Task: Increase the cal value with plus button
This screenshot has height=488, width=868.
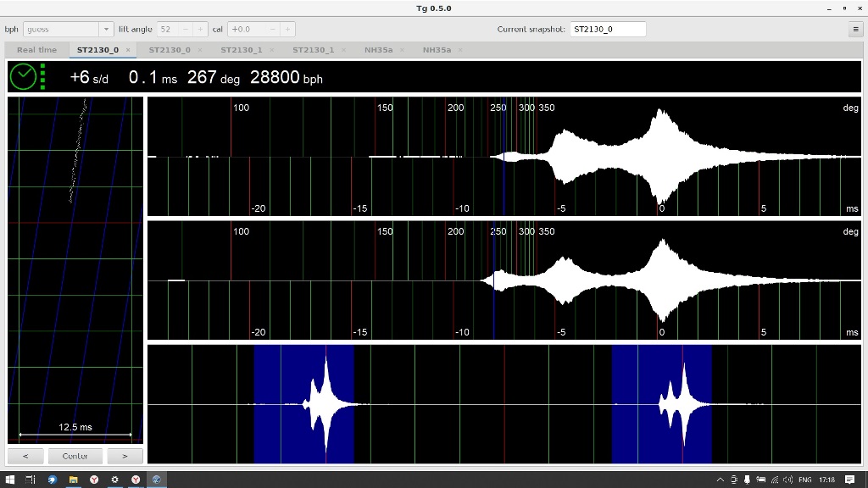Action: [x=288, y=29]
